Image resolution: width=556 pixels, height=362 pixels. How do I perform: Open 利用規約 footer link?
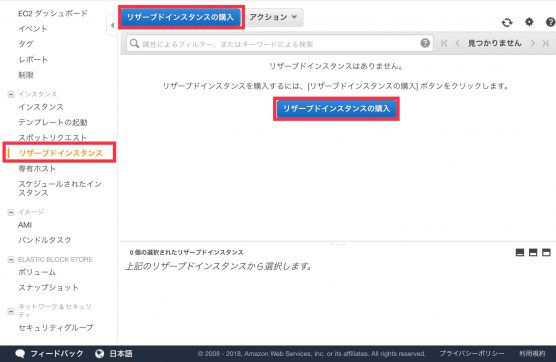click(x=532, y=353)
